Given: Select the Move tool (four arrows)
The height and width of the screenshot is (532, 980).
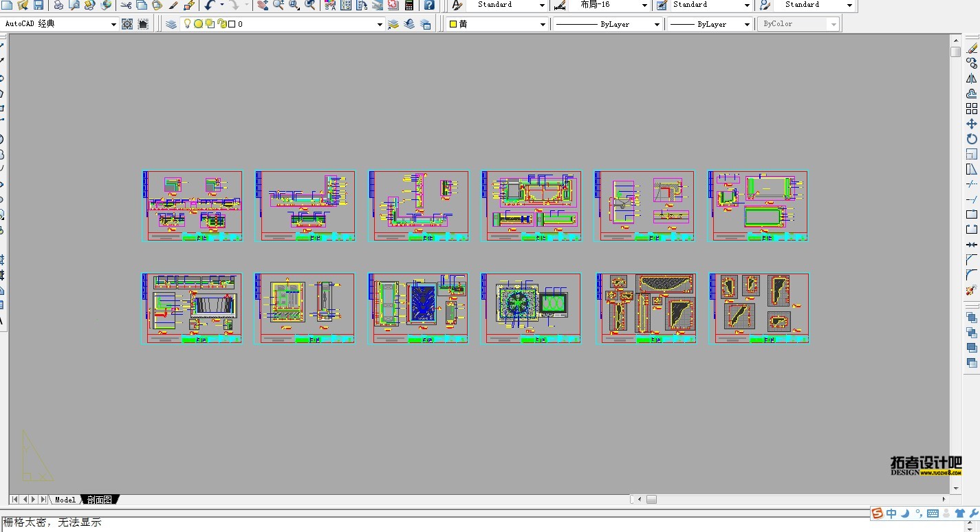Looking at the screenshot, I should click(972, 124).
